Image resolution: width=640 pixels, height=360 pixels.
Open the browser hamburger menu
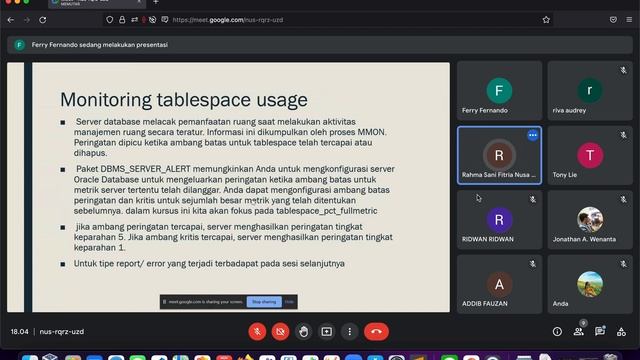pos(629,20)
